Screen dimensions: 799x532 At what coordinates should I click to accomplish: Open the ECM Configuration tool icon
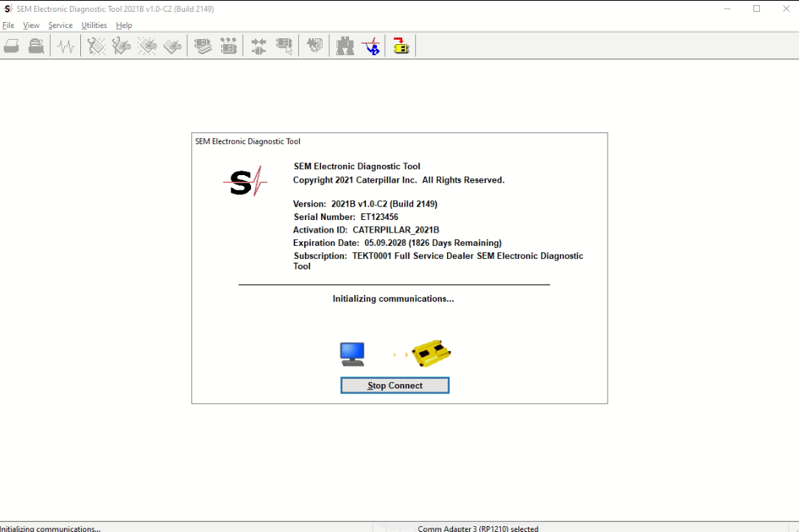(x=228, y=46)
